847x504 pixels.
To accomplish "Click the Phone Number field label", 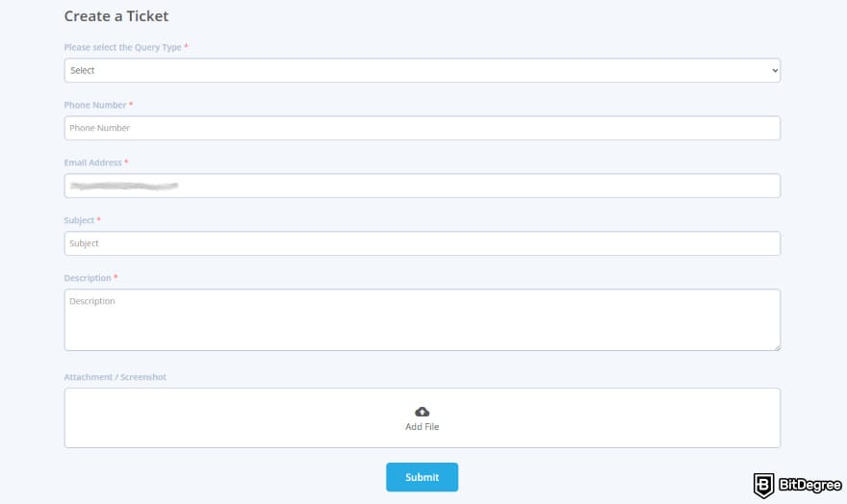I will [x=95, y=105].
